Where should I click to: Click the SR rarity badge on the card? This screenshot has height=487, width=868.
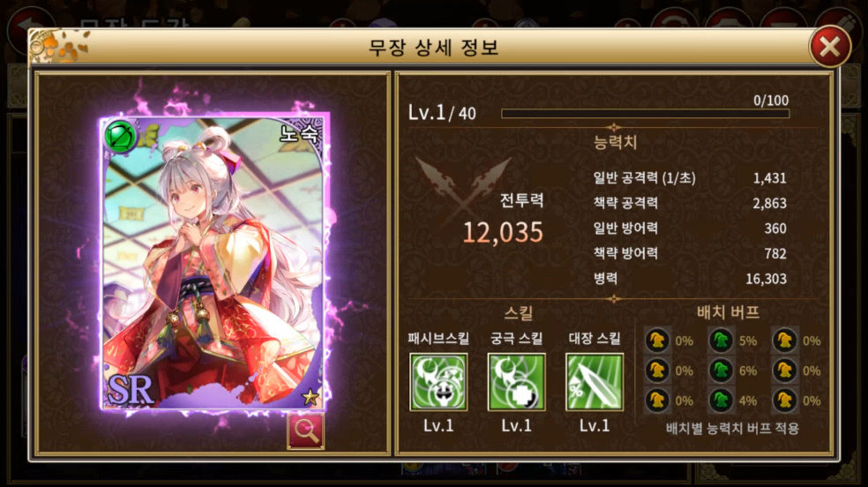[131, 389]
